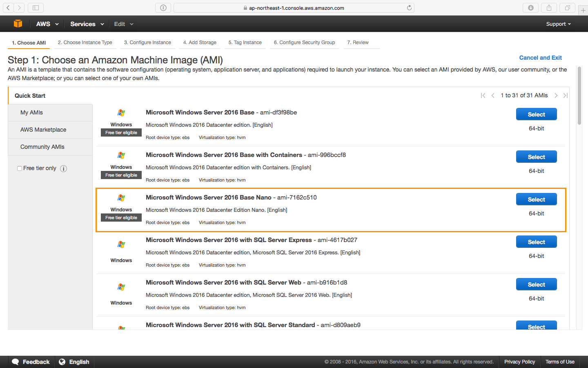This screenshot has height=368, width=588.
Task: Click the Cancel and Exit link
Action: (x=540, y=58)
